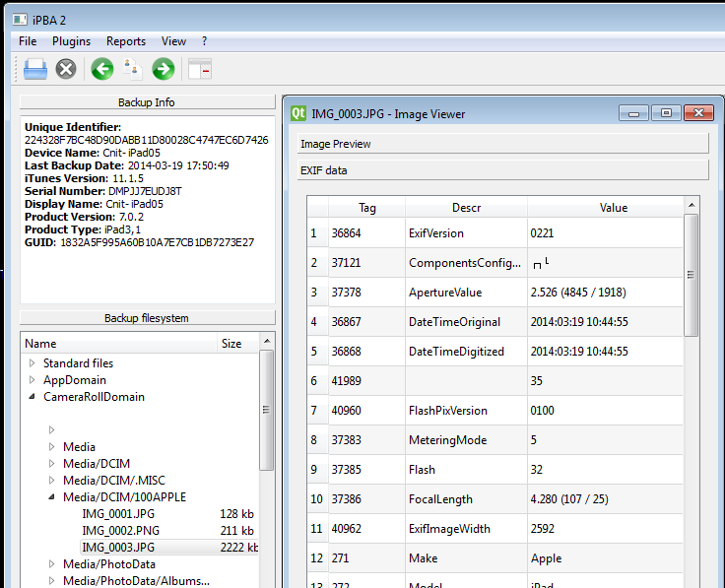Click the open backup drive icon
This screenshot has width=725, height=588.
(35, 69)
